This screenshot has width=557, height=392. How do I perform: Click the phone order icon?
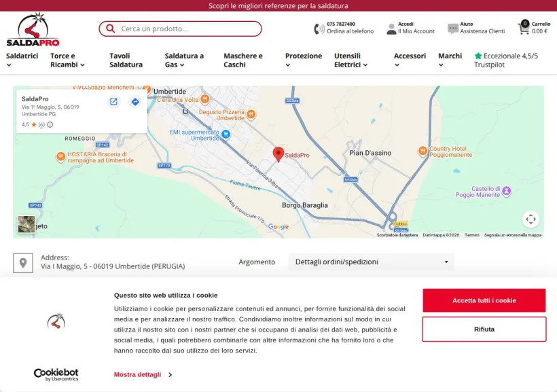tap(319, 29)
